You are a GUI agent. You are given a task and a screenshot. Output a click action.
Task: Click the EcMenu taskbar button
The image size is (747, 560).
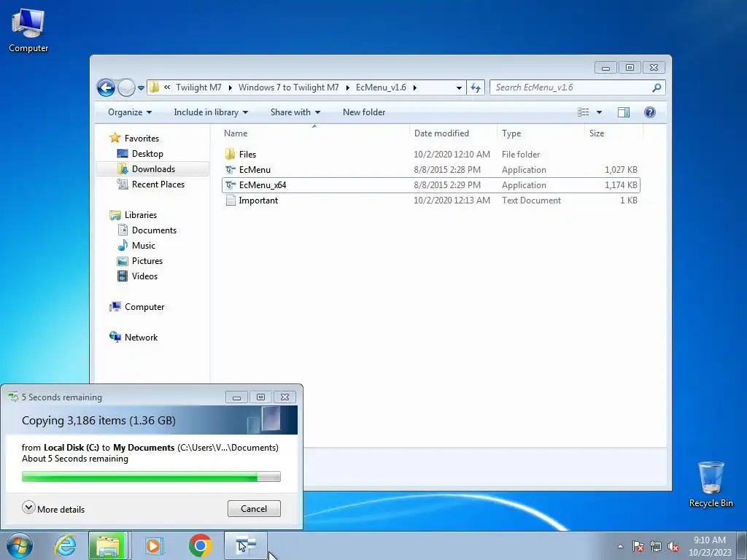[x=246, y=545]
